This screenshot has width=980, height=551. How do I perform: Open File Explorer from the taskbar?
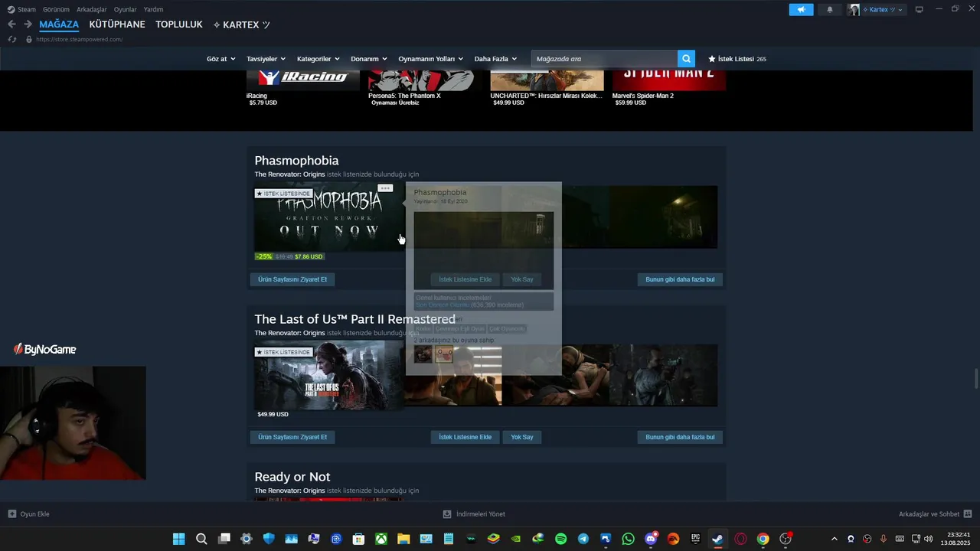pyautogui.click(x=403, y=539)
